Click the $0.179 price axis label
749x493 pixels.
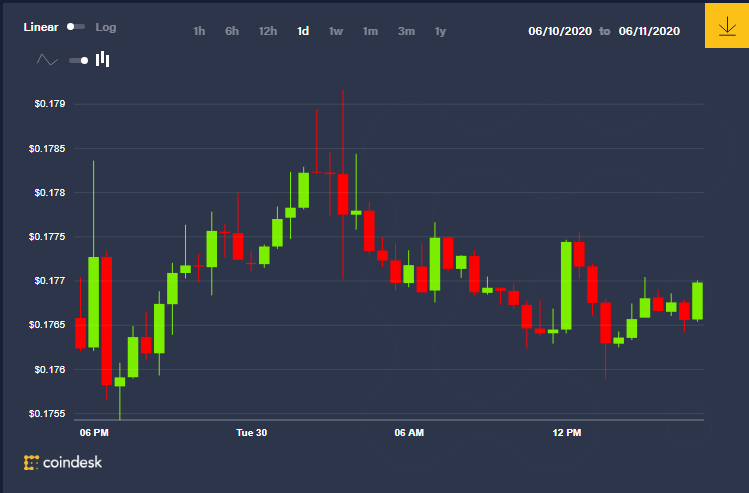point(50,104)
